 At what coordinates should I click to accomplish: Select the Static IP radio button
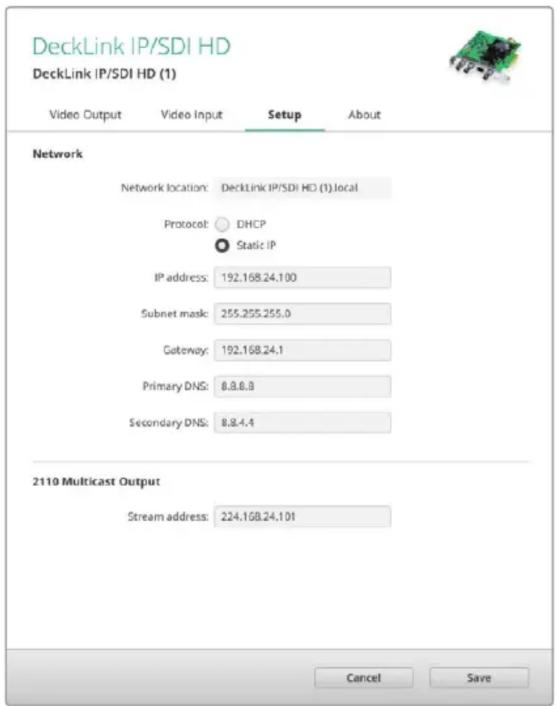(222, 245)
